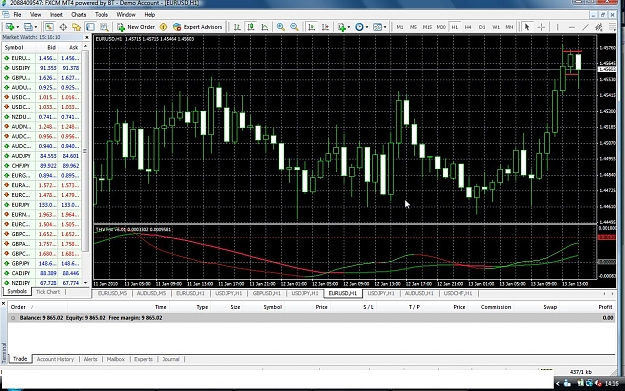Close the Terminal panel
Image resolution: width=625 pixels, height=391 pixels.
(3, 304)
